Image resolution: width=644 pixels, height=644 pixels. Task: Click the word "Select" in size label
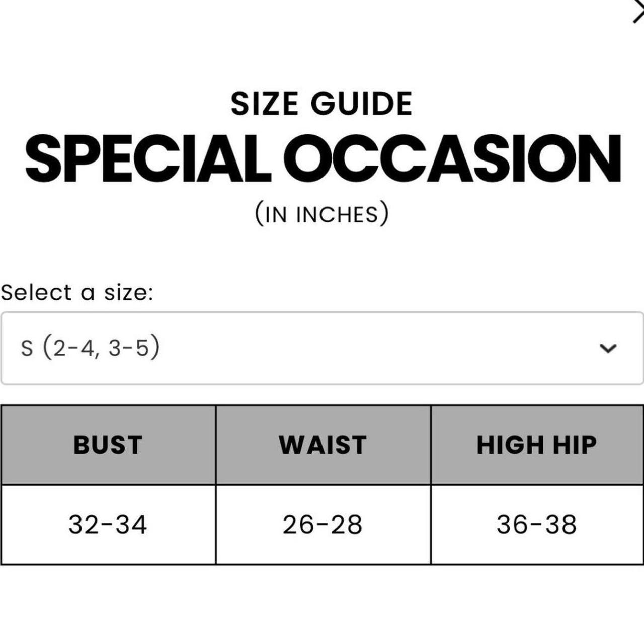tap(36, 292)
